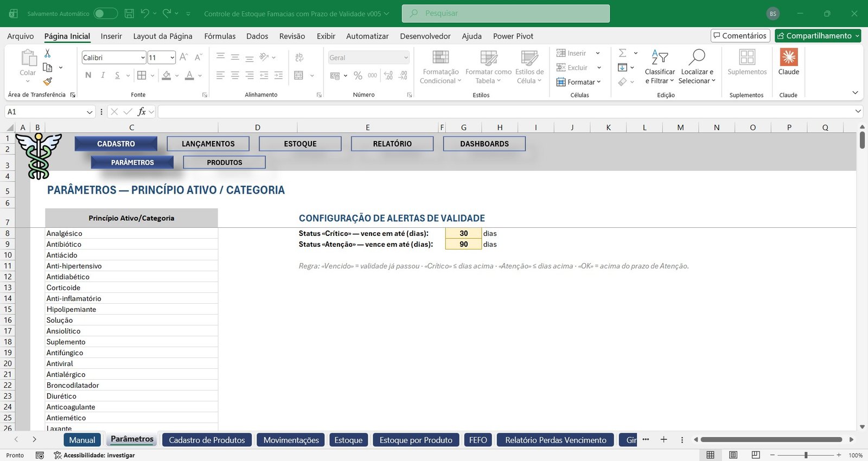Undo the last action
The image size is (868, 461).
click(145, 14)
